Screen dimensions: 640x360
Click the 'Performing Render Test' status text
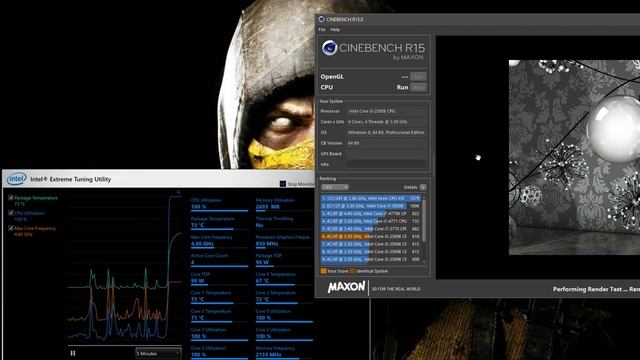tap(596, 289)
